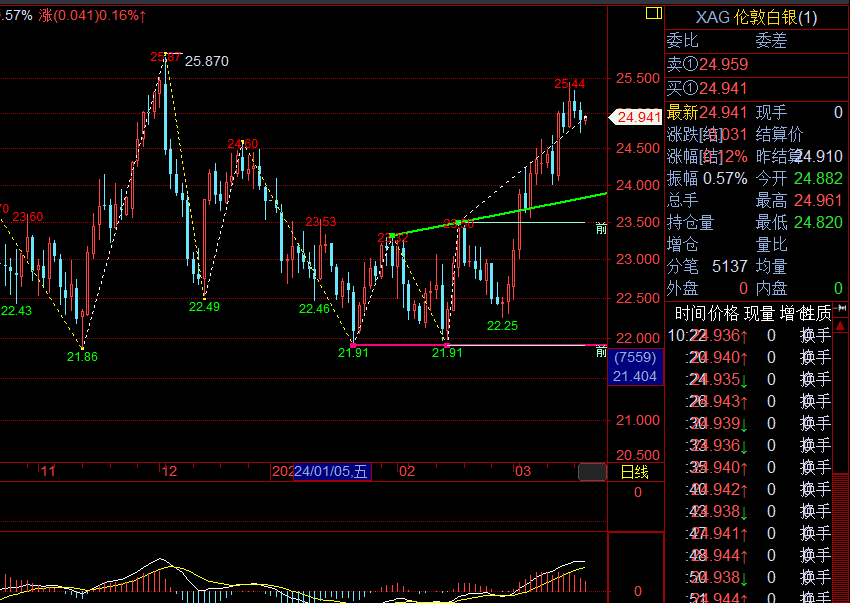
Task: Click the pin icon above tick list scrollbar
Action: 841,309
